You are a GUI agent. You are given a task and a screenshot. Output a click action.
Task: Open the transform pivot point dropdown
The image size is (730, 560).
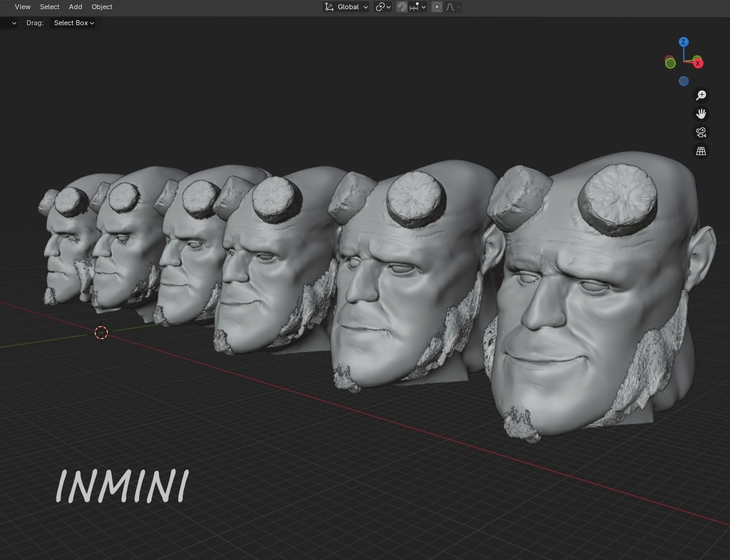pyautogui.click(x=383, y=7)
